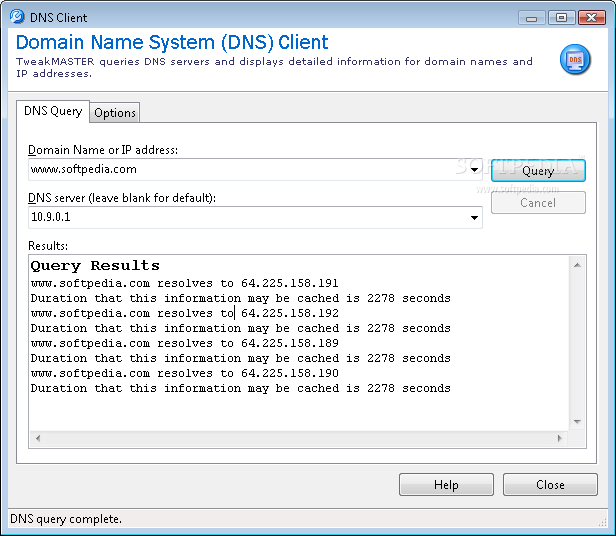Click the horizontal scroll right arrow

[x=559, y=438]
